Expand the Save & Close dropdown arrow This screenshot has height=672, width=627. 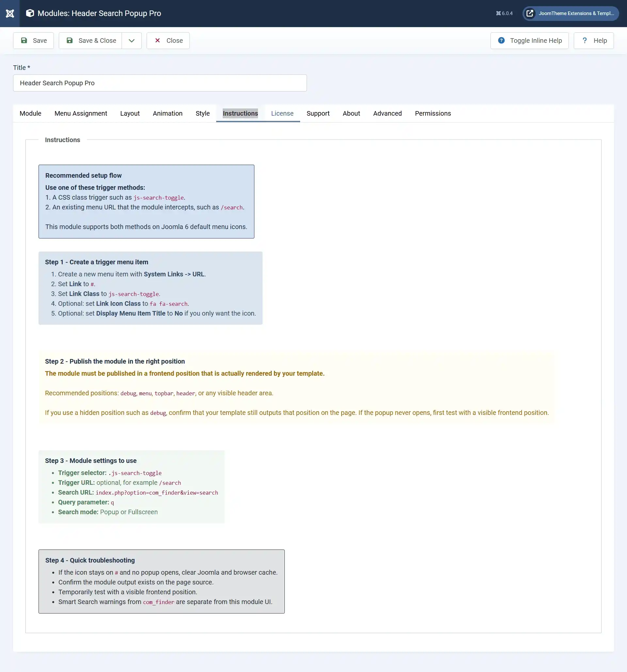tap(131, 41)
